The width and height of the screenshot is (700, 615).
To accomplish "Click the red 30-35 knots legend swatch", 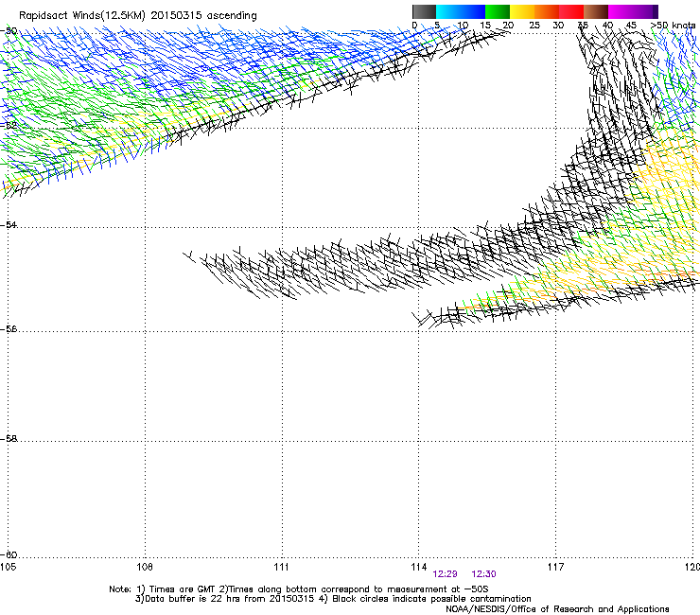I will 571,11.
